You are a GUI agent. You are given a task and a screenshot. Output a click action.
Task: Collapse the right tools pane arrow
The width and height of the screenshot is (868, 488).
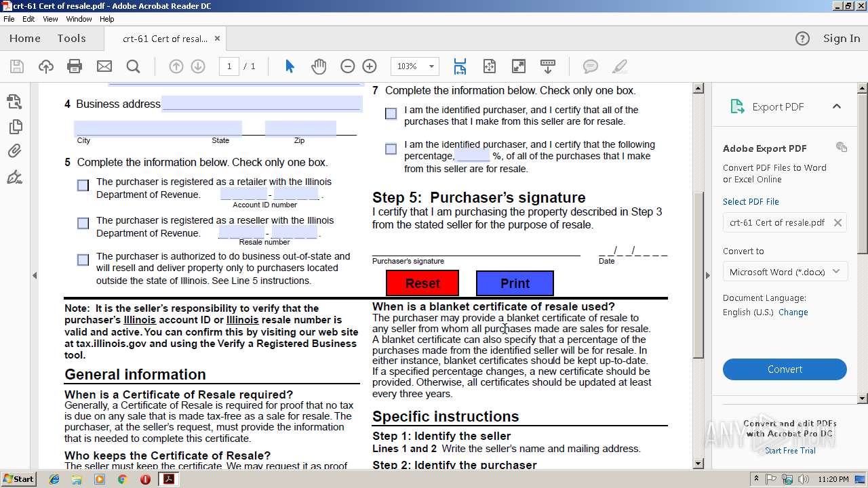tap(708, 275)
